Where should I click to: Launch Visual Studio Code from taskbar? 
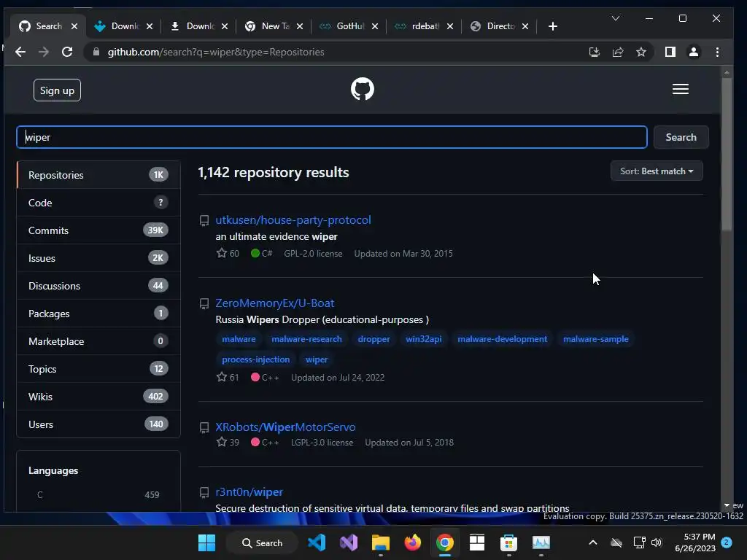[317, 542]
